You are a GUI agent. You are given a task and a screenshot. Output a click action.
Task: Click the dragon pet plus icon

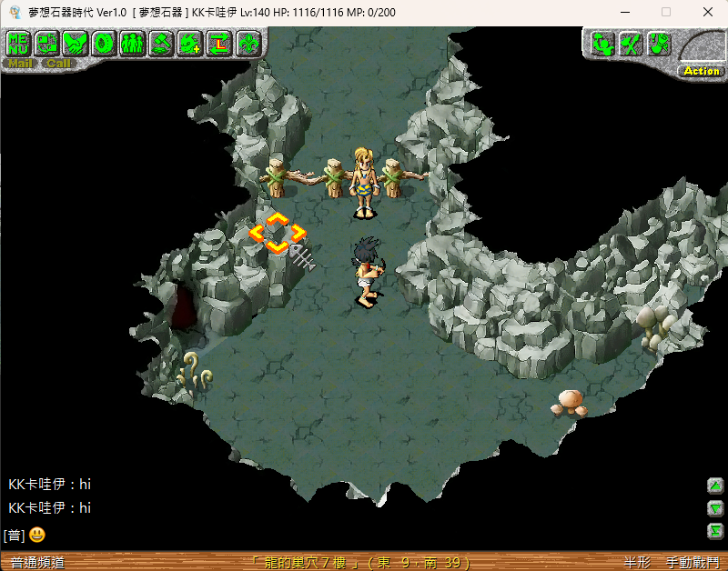[190, 43]
